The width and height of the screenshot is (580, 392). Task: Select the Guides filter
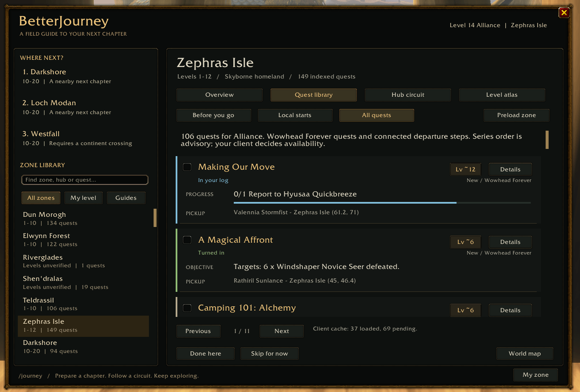126,198
